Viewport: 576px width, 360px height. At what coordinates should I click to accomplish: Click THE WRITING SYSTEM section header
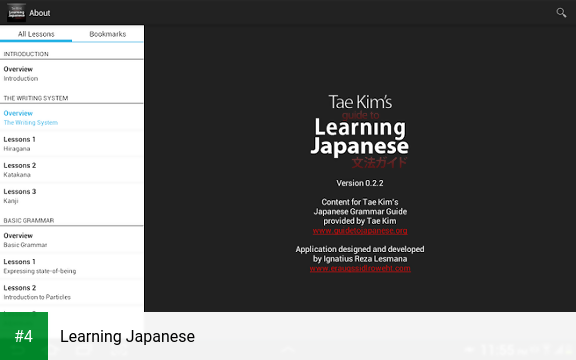click(x=36, y=98)
